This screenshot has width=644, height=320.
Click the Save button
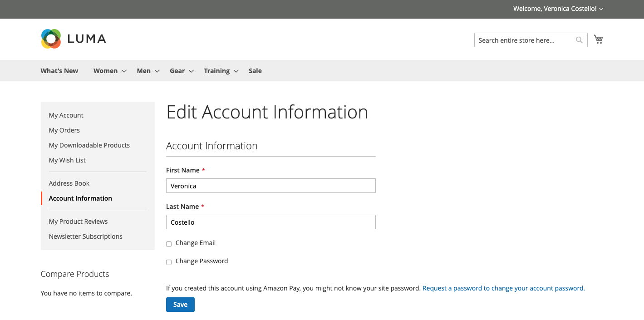180,305
